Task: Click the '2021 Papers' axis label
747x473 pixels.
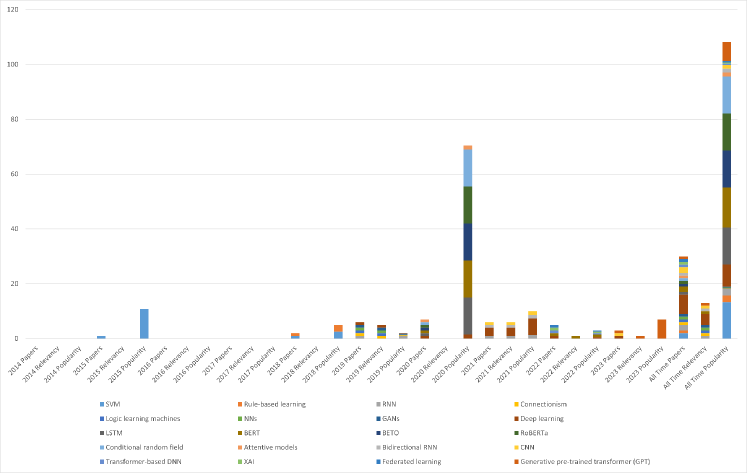Action: point(476,361)
